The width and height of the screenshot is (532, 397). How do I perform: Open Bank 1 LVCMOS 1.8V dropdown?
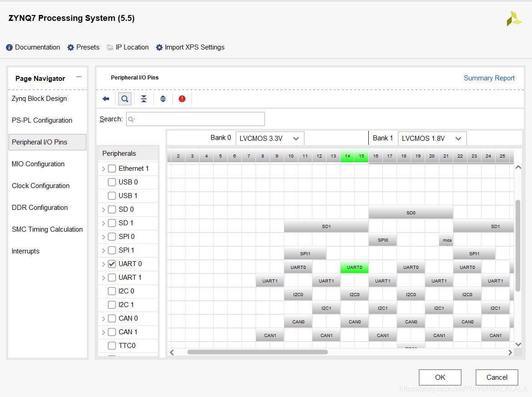click(x=432, y=139)
